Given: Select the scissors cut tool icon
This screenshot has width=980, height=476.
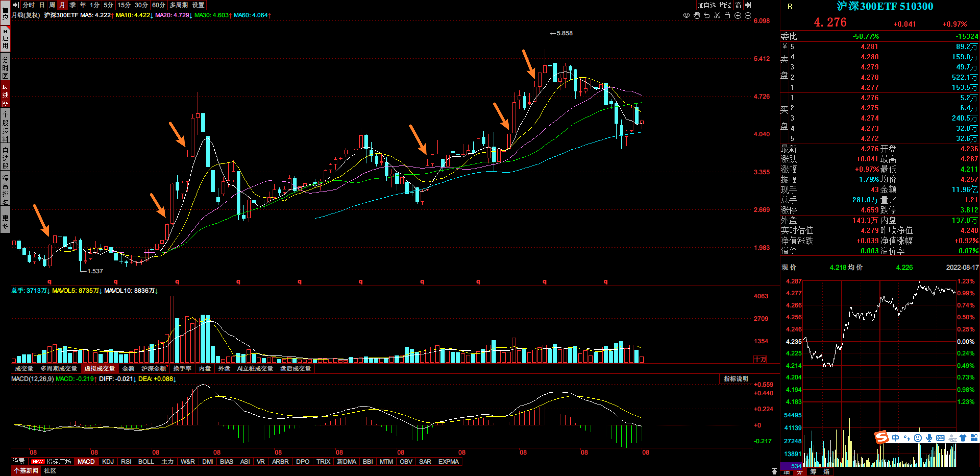Looking at the screenshot, I should coord(717,16).
